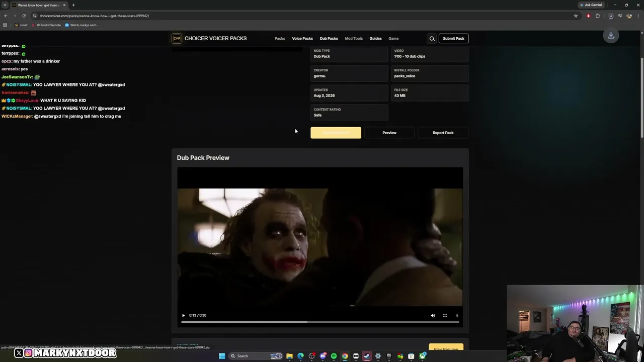The image size is (644, 362).
Task: Click the '43 MB' file size value
Action: coord(399,96)
